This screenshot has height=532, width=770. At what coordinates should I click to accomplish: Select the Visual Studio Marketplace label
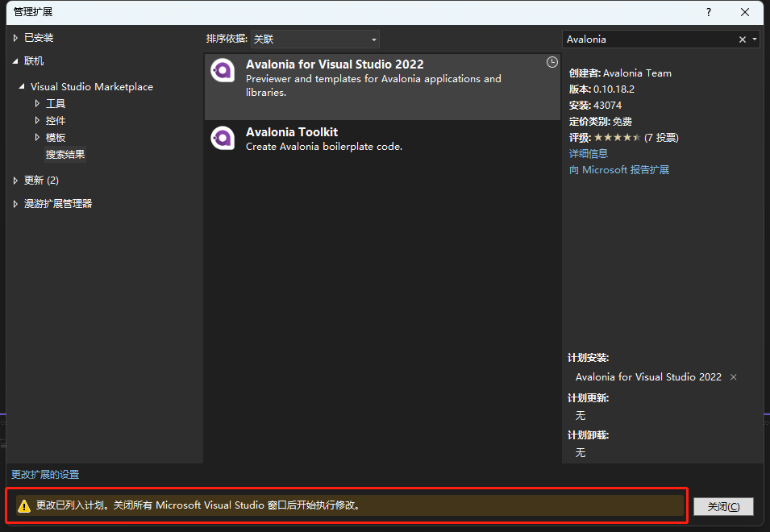92,87
